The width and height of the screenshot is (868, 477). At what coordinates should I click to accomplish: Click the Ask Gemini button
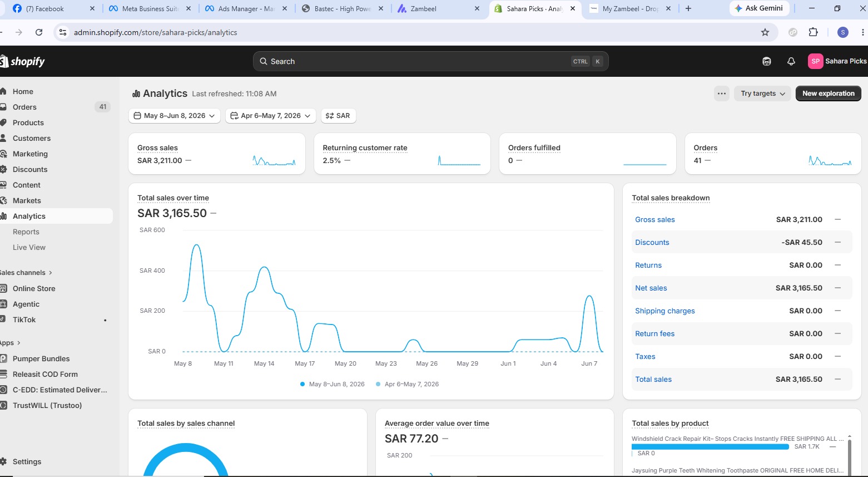point(759,8)
